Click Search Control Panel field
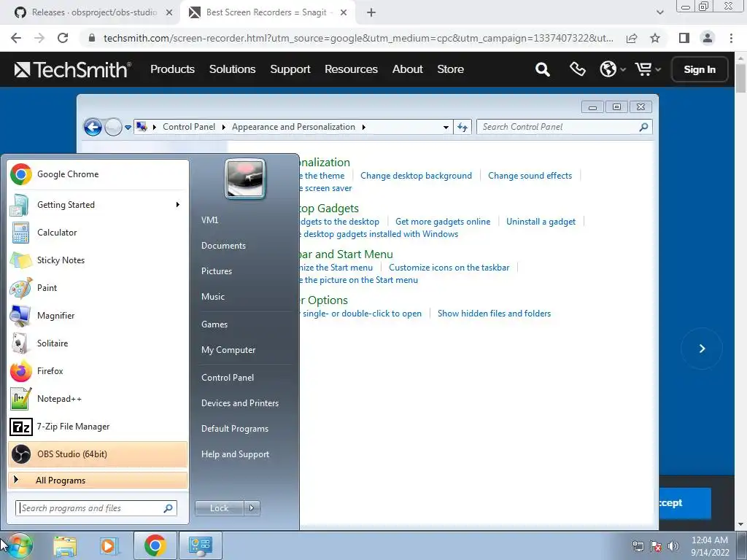Image resolution: width=747 pixels, height=560 pixels. coord(564,127)
